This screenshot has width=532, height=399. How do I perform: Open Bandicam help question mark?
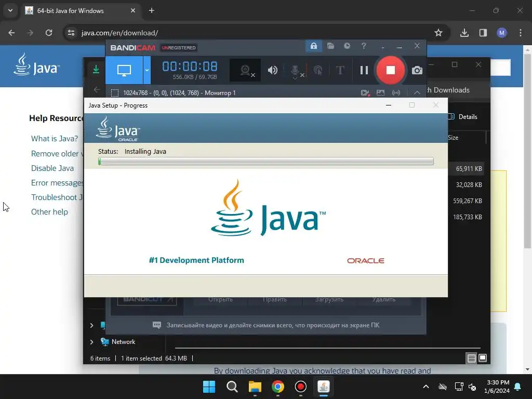click(x=364, y=46)
